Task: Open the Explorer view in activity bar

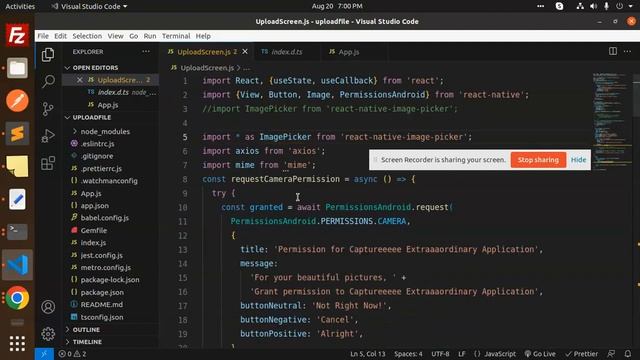Action: pyautogui.click(x=48, y=55)
